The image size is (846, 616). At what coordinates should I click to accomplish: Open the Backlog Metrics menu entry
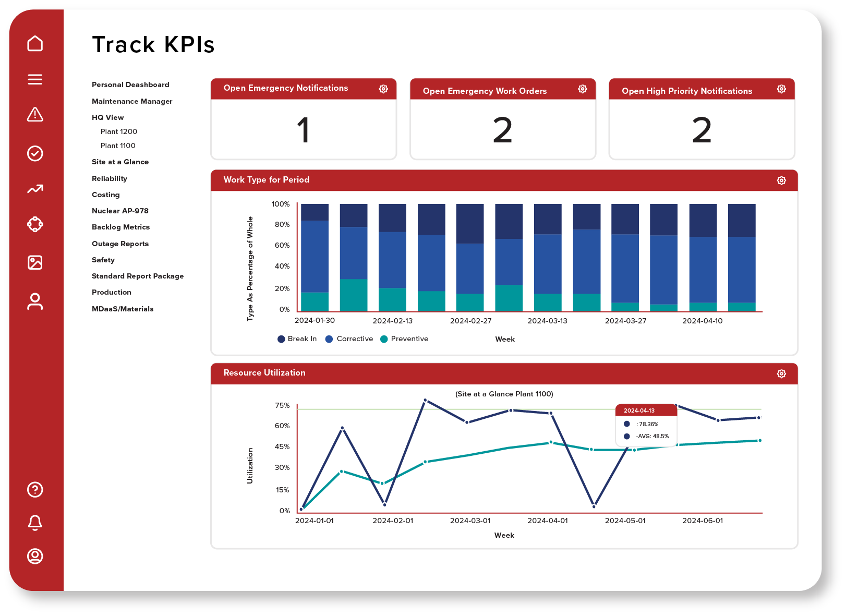coord(120,227)
